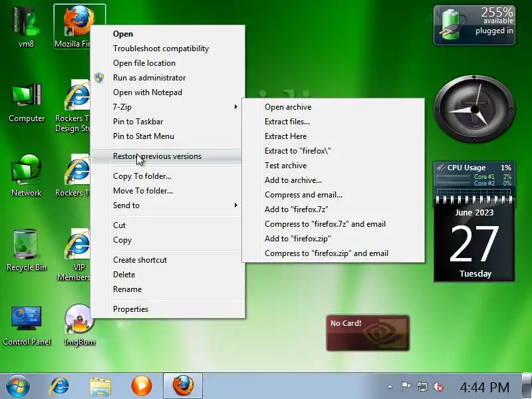Choose Pin to Taskbar

(x=168, y=122)
